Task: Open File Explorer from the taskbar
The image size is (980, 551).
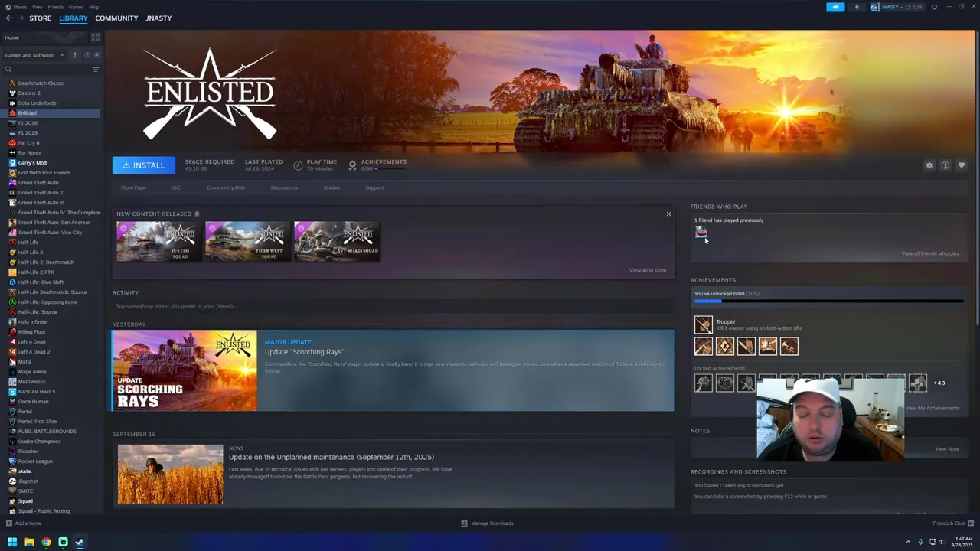Action: click(x=29, y=542)
